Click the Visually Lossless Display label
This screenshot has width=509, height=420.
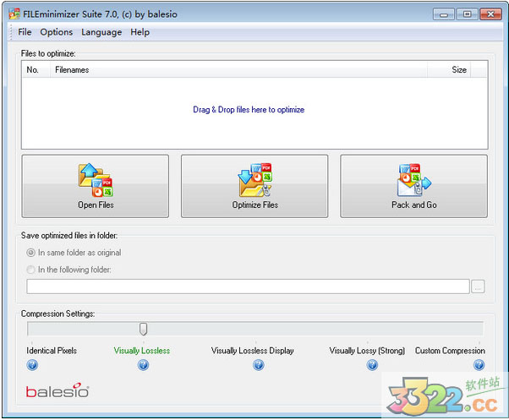[x=253, y=351]
